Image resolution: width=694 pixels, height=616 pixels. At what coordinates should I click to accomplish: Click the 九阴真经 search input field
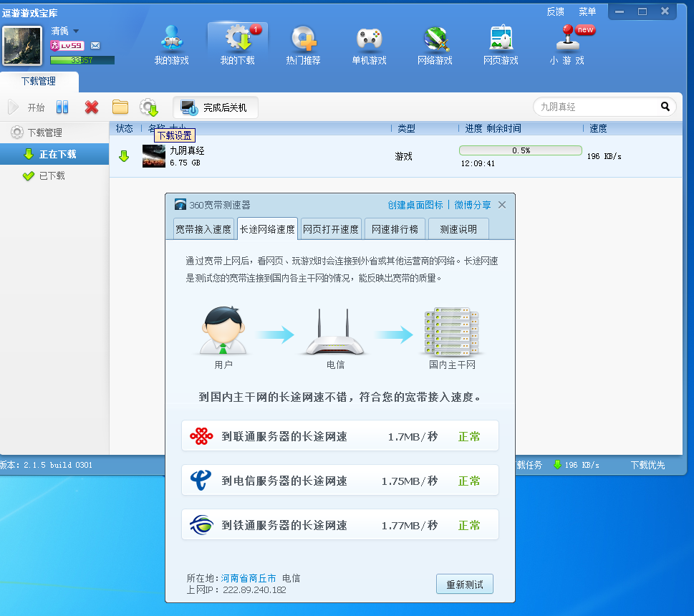(x=597, y=107)
